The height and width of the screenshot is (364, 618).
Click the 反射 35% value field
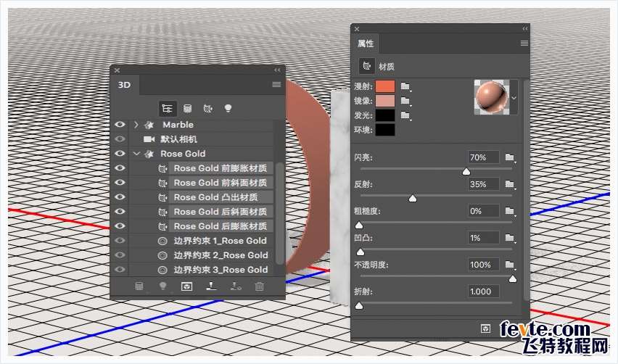click(484, 184)
